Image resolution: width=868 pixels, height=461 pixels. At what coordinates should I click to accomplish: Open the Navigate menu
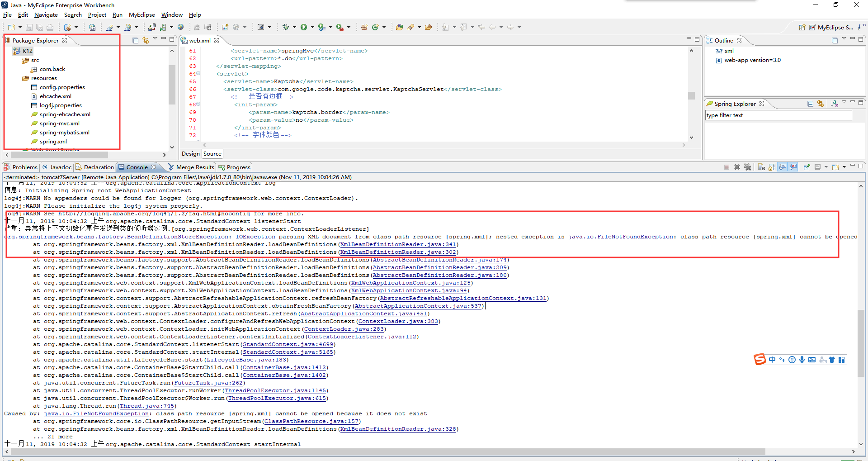pos(46,15)
